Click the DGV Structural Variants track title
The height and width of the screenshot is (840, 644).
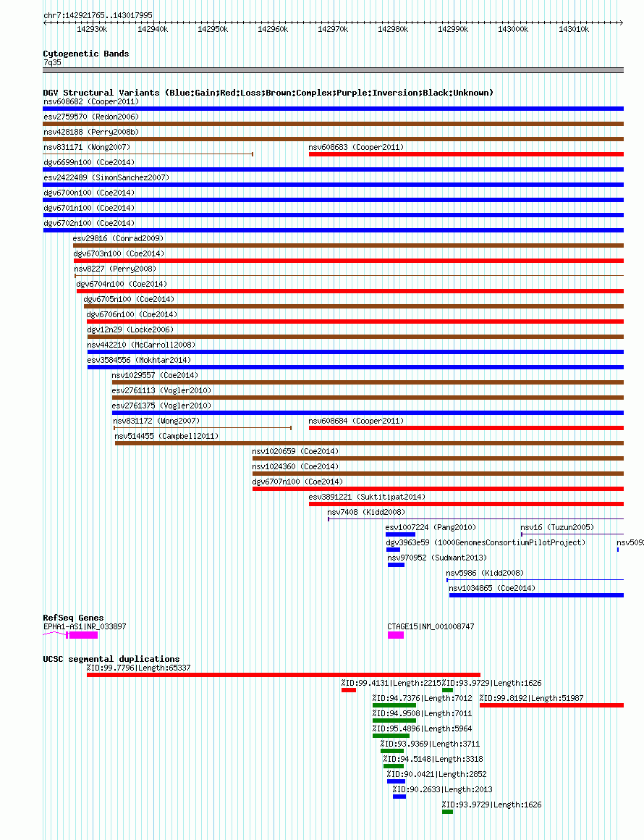pos(268,93)
